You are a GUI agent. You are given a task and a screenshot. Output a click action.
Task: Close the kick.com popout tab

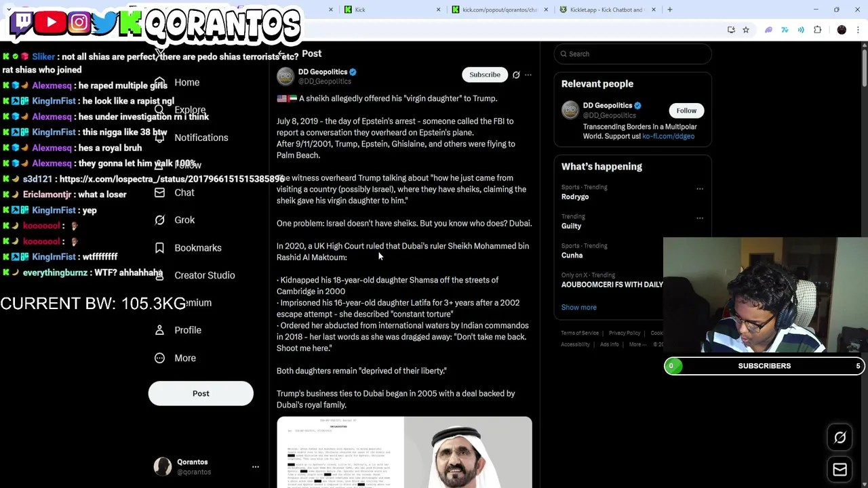546,9
